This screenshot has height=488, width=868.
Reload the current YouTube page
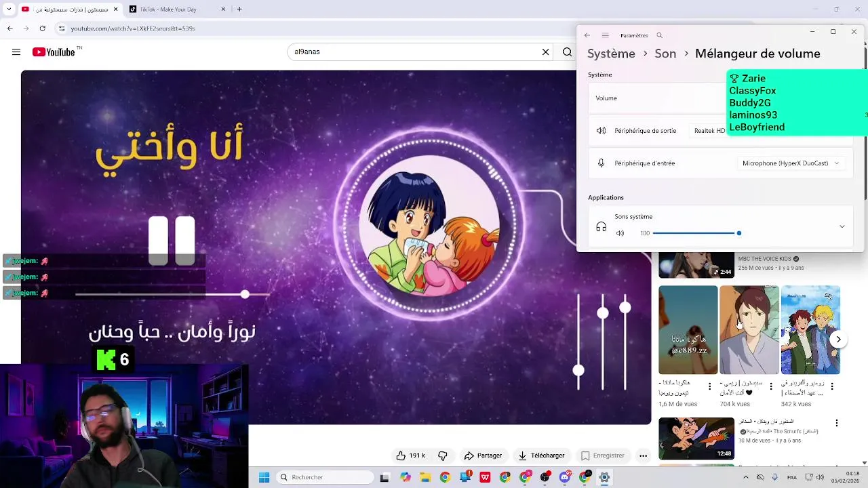pos(42,28)
